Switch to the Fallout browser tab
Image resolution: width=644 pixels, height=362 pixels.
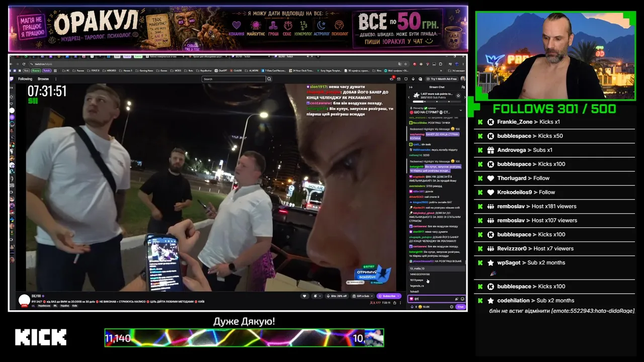(x=166, y=56)
